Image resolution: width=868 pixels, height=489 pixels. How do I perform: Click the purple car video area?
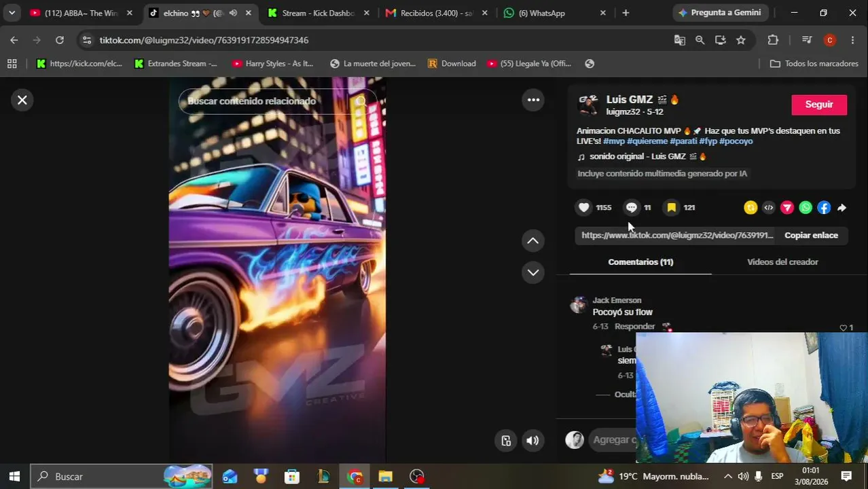(x=277, y=270)
